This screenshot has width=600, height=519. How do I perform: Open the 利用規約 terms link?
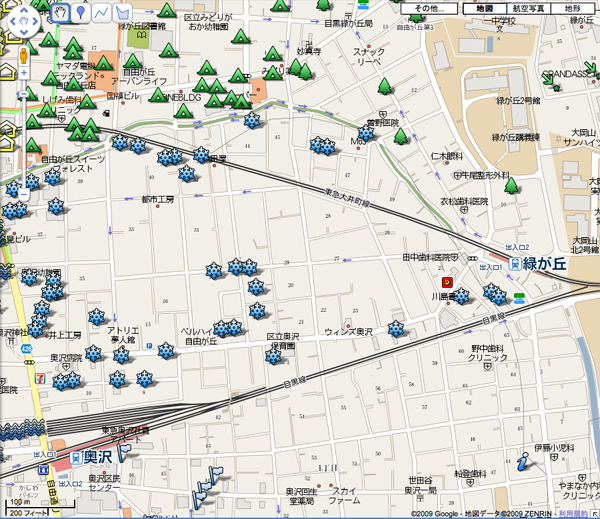578,512
